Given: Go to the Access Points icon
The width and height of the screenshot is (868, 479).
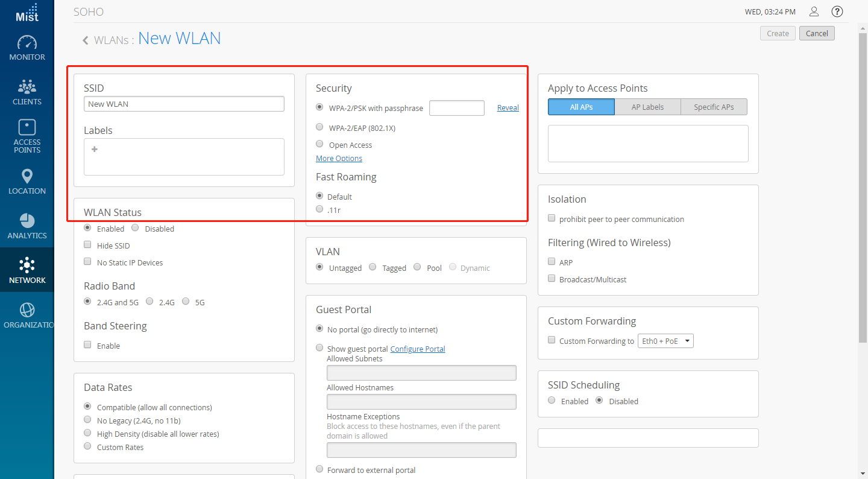Looking at the screenshot, I should pos(27,127).
